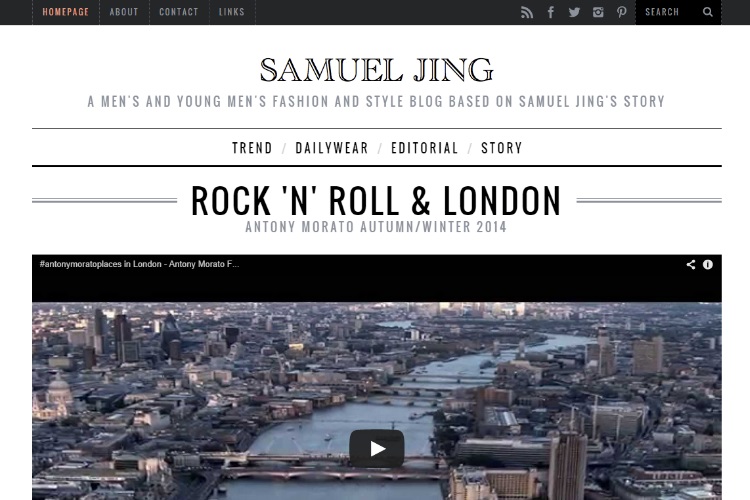
Task: Open the Instagram icon link
Action: [x=598, y=12]
